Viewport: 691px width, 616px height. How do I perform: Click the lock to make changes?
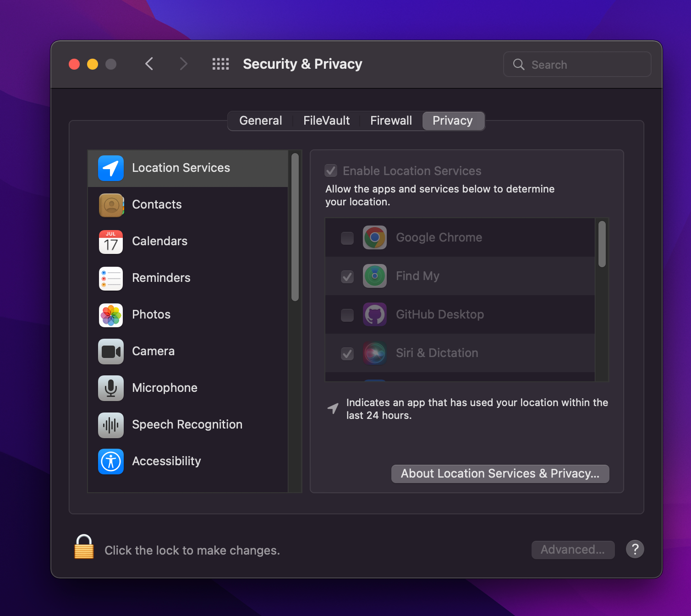(x=84, y=547)
